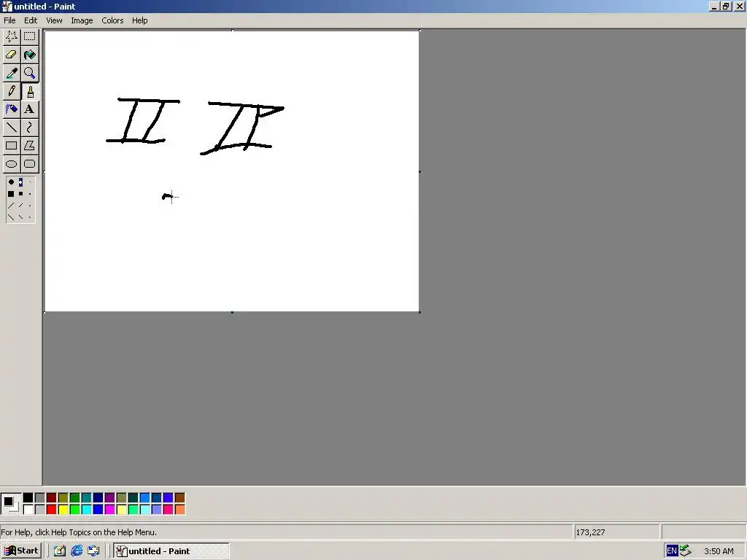Screen dimensions: 747x560
Task: Choose the Eraser tool
Action: pyautogui.click(x=12, y=55)
